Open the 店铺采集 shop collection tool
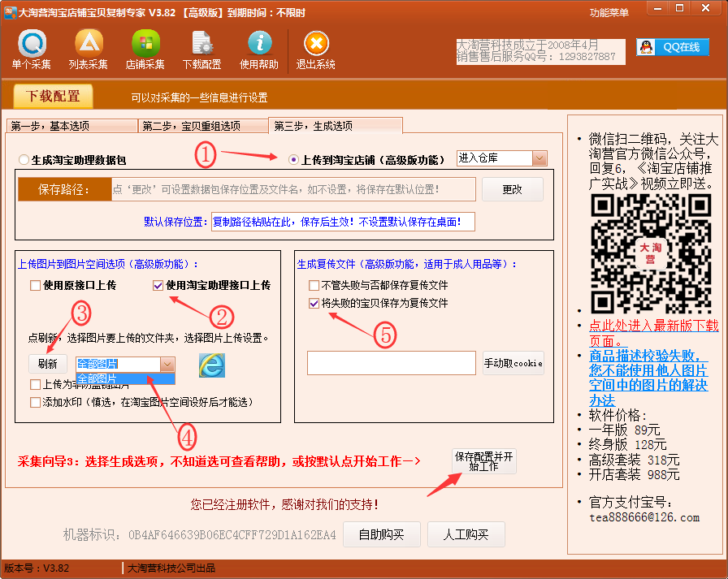This screenshot has width=728, height=579. tap(145, 50)
